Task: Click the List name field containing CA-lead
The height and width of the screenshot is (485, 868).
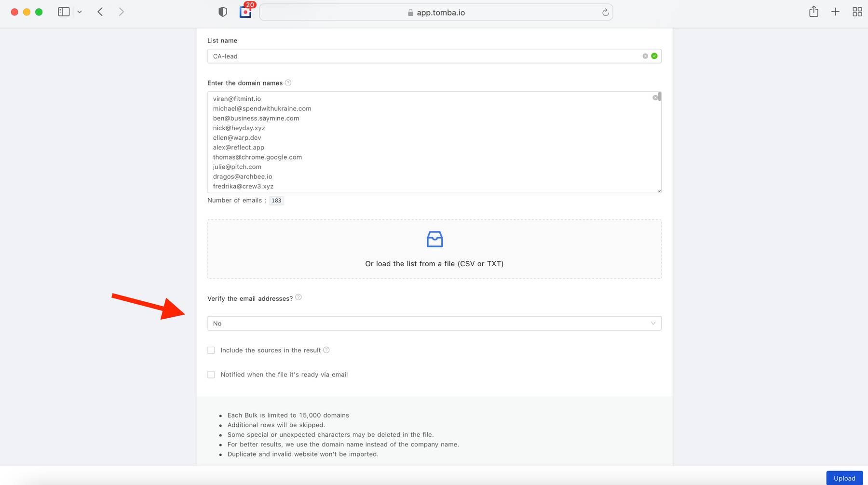Action: [434, 56]
